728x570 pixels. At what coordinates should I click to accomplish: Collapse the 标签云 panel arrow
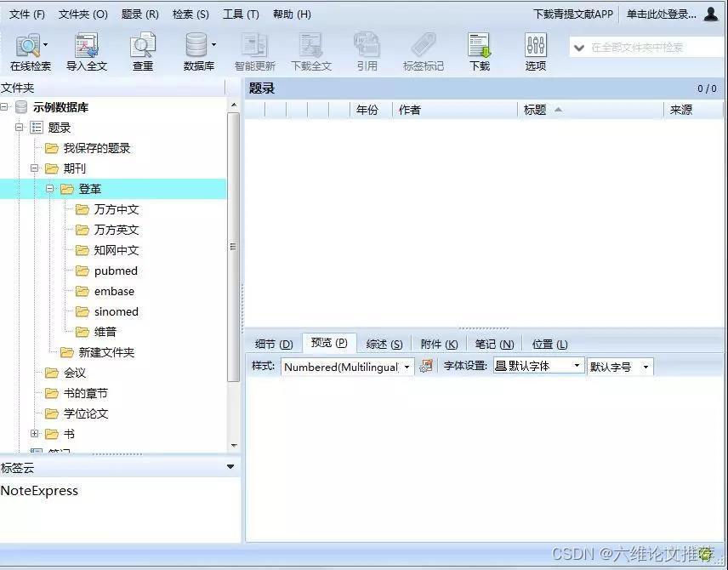click(230, 466)
